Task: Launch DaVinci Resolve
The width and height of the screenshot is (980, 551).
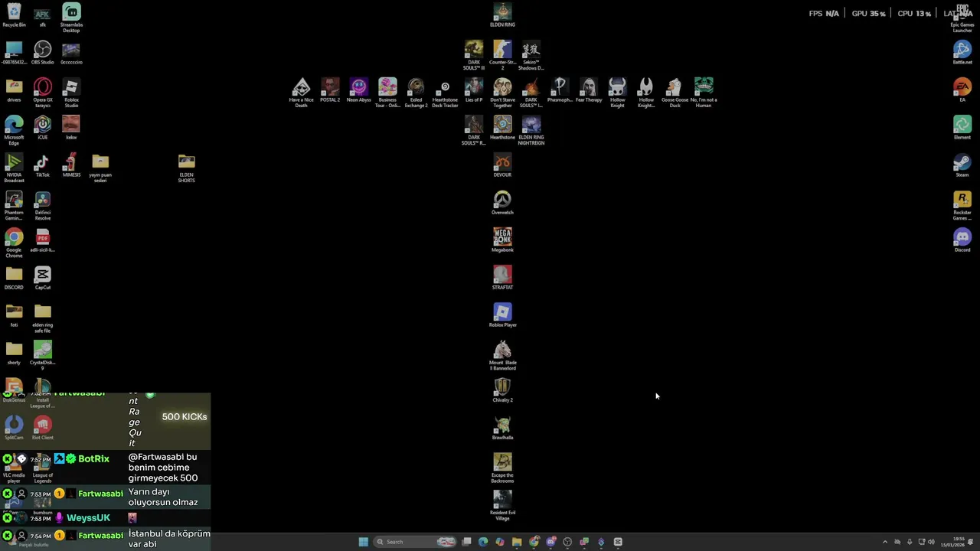Action: tap(42, 205)
